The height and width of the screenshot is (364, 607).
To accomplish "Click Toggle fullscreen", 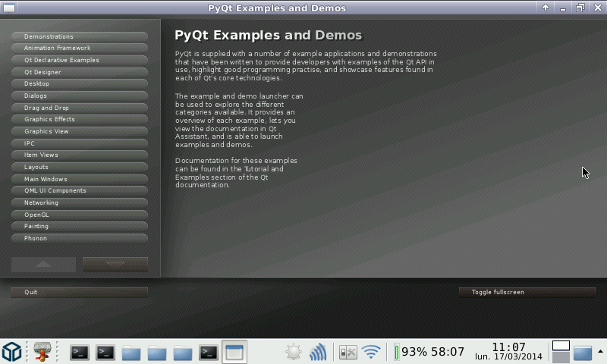I will 527,292.
